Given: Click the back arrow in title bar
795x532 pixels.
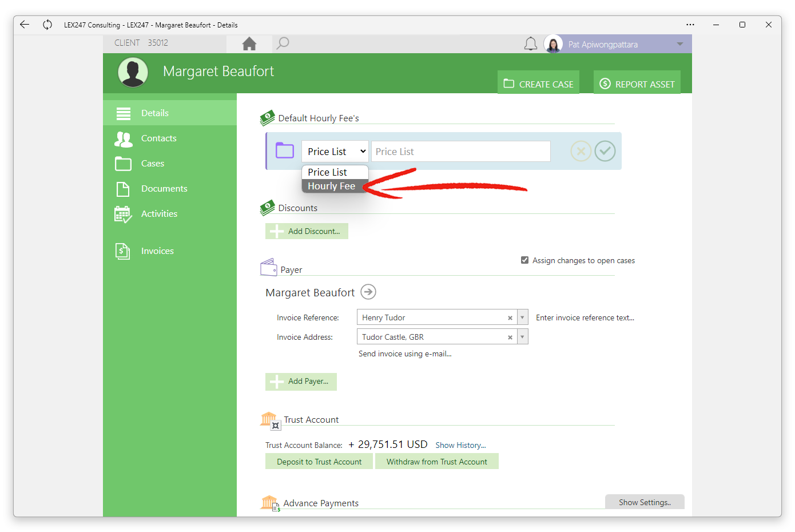Looking at the screenshot, I should coord(24,25).
